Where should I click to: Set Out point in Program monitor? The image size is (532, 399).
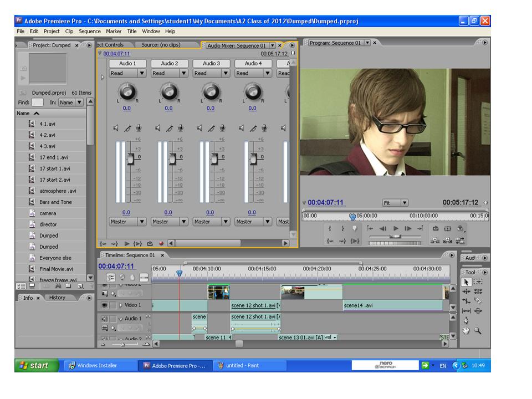pos(342,229)
